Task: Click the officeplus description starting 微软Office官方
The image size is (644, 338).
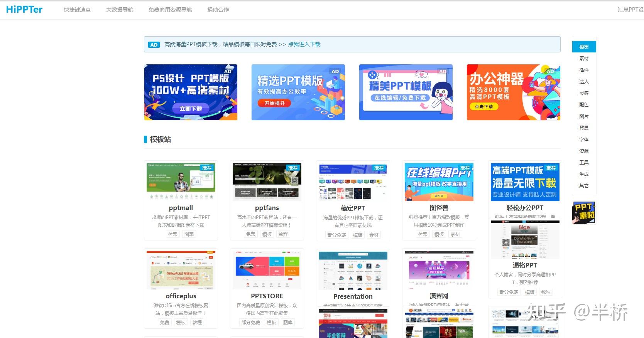Action: 181,309
